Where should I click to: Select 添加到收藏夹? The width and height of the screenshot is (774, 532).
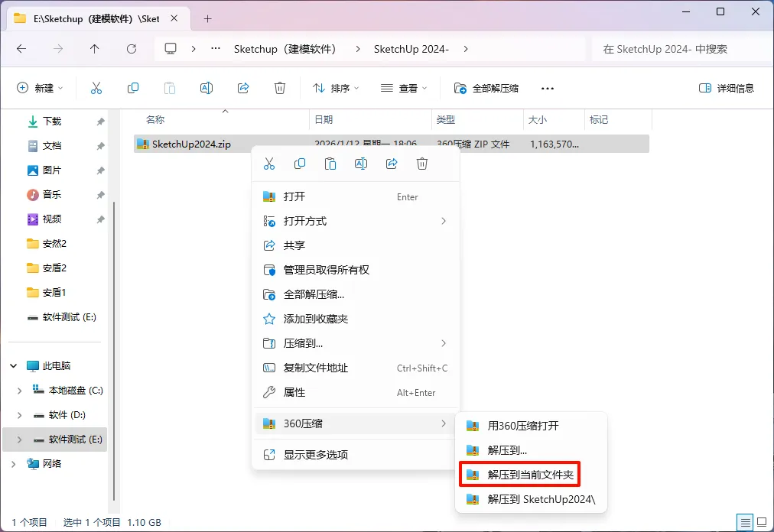click(x=356, y=319)
